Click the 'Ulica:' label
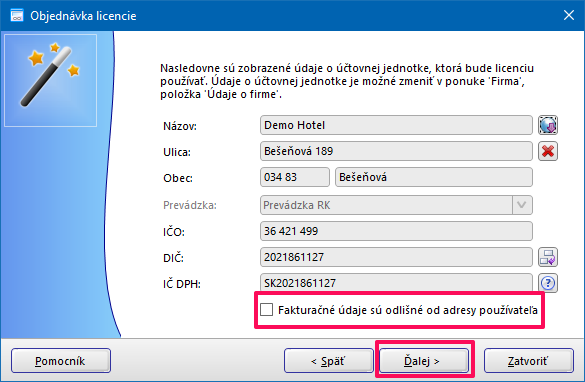 tap(177, 152)
